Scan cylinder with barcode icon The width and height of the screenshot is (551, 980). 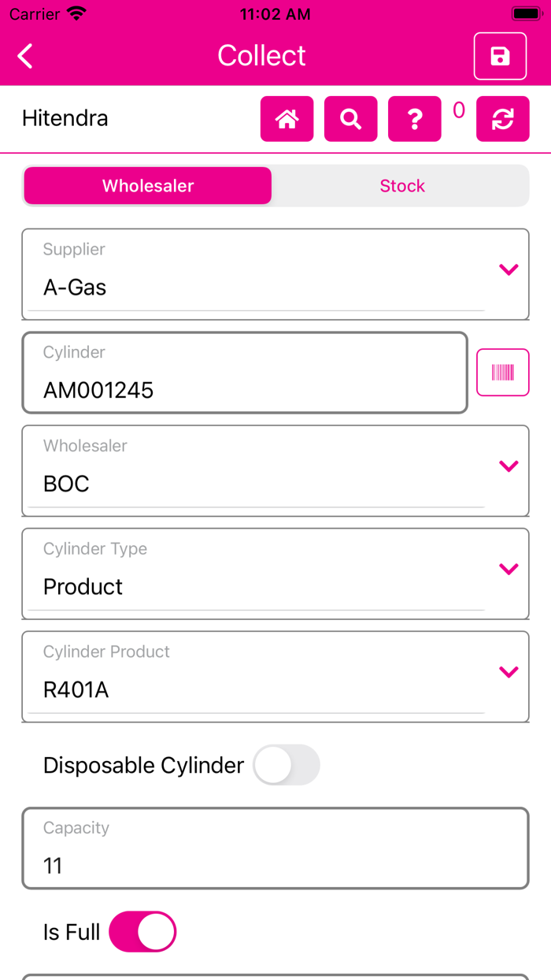(x=502, y=373)
